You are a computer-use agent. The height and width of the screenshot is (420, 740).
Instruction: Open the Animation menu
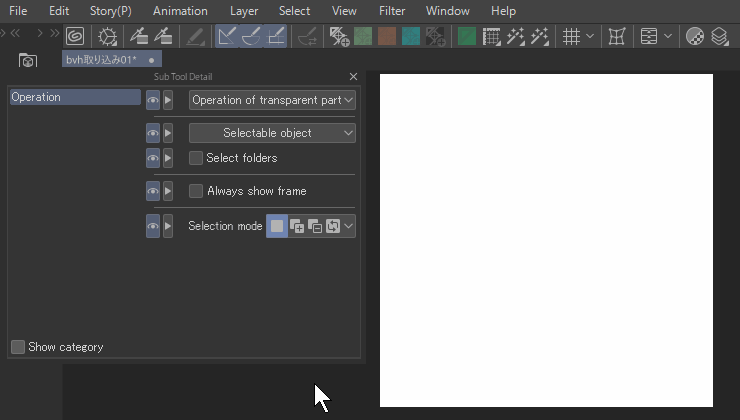tap(180, 11)
